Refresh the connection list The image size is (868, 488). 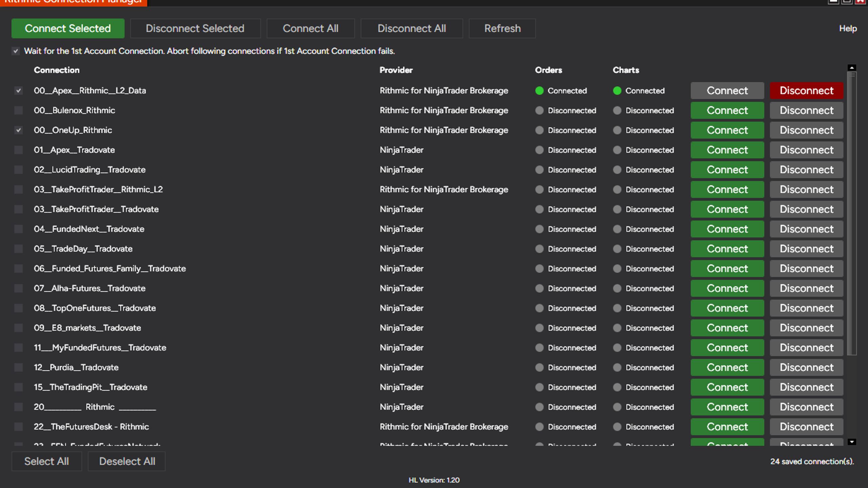(502, 28)
